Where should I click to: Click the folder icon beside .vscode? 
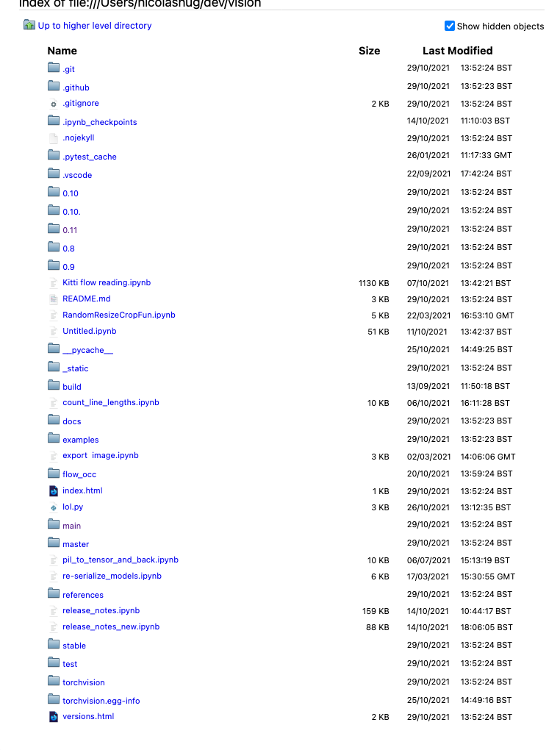coord(54,173)
